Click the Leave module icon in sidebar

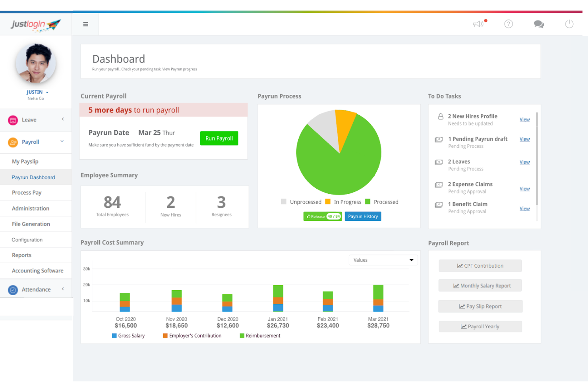[13, 120]
